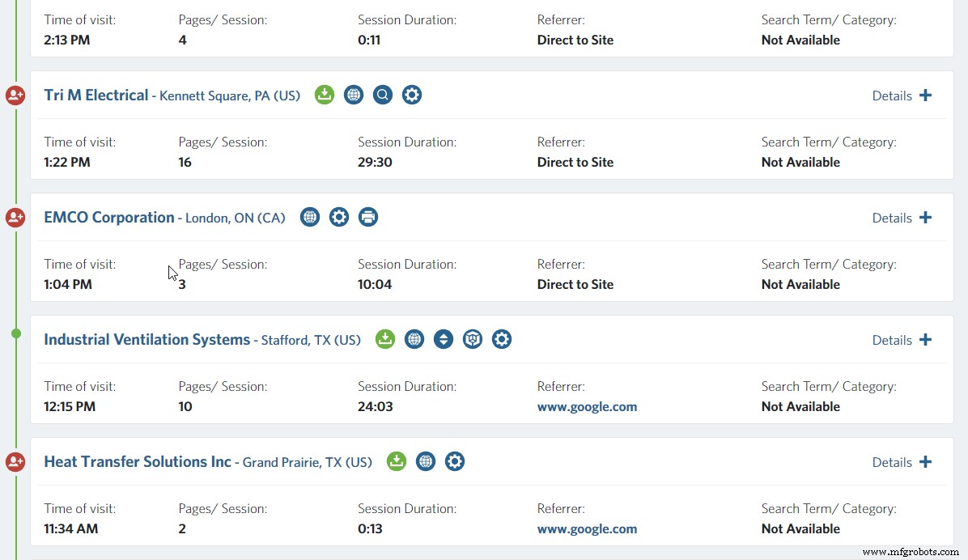Click the gear icon beside Heat Transfer Solutions Inc
Screen dimensions: 968x560
click(x=455, y=461)
